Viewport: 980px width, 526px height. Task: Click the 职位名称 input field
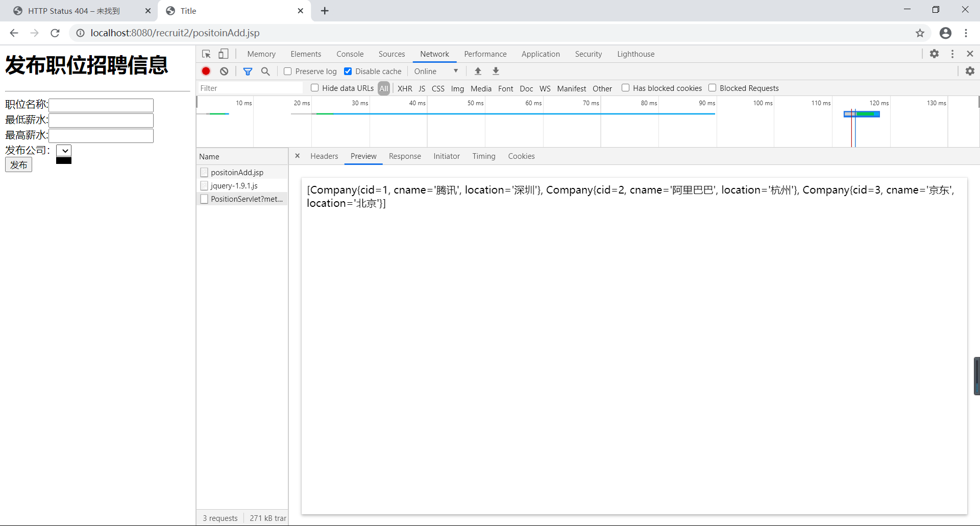click(101, 105)
